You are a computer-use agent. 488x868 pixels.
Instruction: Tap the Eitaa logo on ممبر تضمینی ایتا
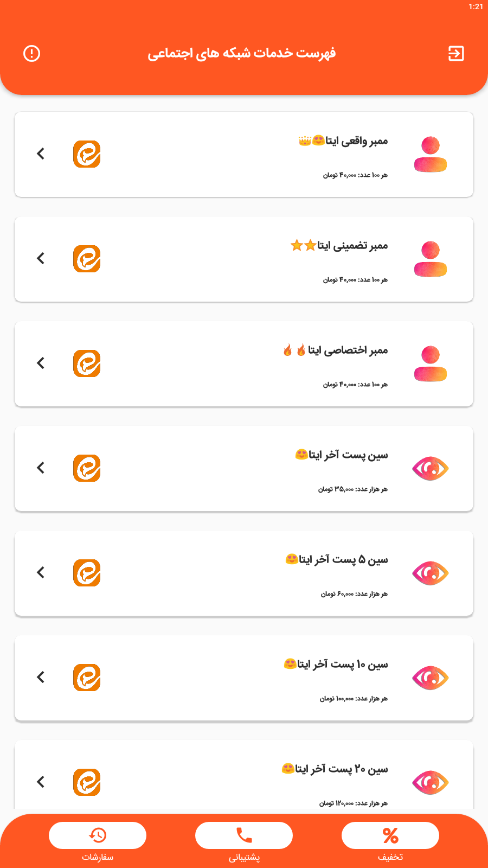tap(87, 259)
